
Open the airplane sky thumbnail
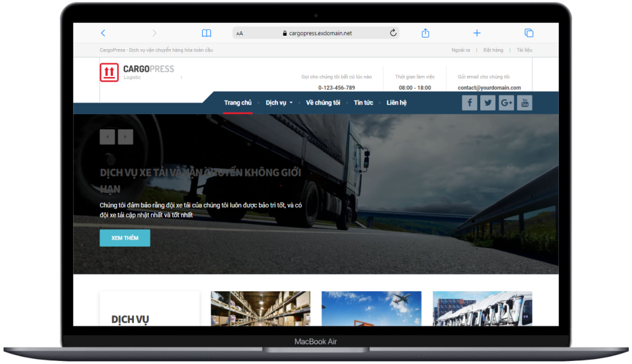tap(371, 309)
